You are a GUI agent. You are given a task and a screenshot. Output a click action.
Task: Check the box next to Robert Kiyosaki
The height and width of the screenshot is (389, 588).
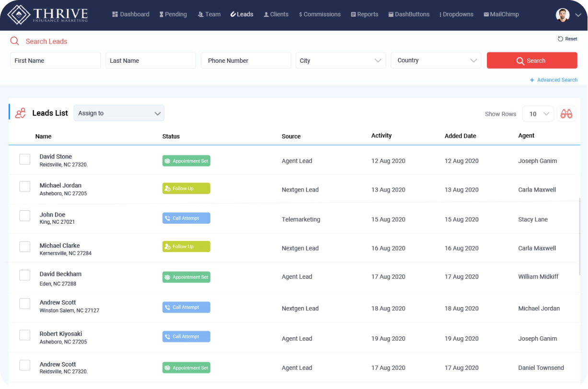(25, 335)
